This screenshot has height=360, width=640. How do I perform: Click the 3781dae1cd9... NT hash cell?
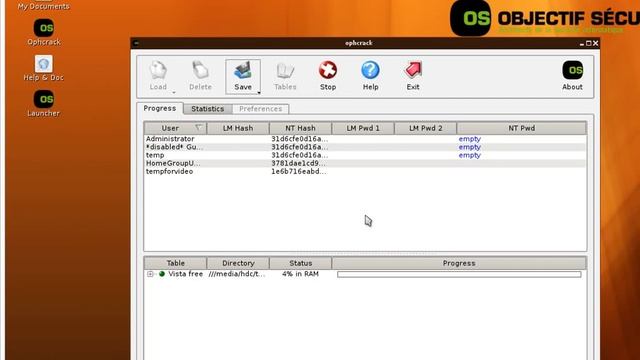pyautogui.click(x=299, y=163)
